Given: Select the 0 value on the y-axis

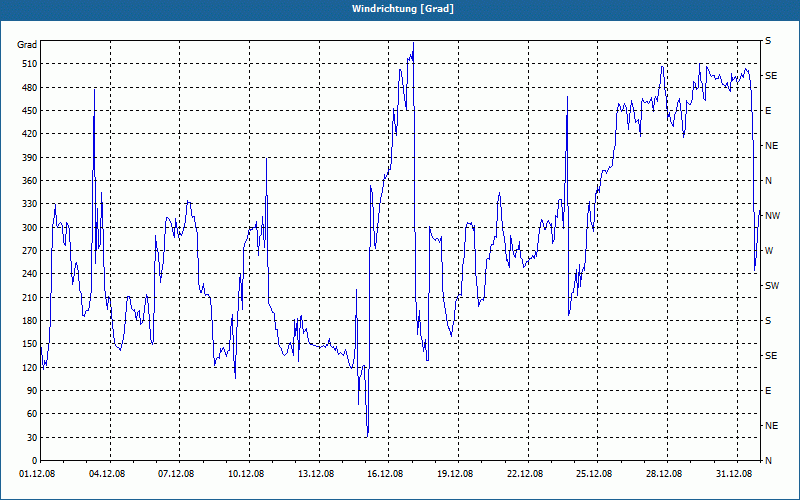Looking at the screenshot, I should tap(34, 461).
